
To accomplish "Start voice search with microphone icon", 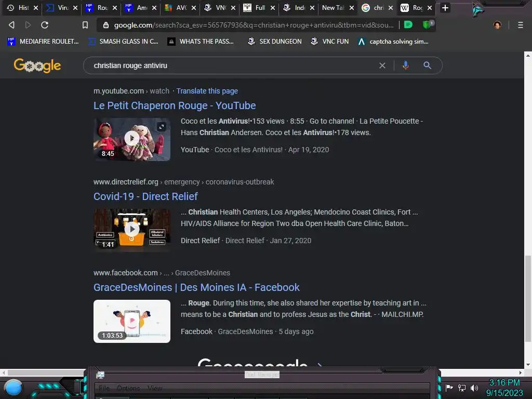I will [x=405, y=65].
